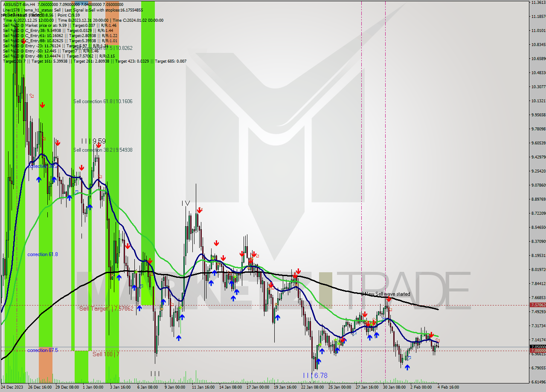546x392 pixels.
Task: Click the blue 'correction 61.8' label
Action: (x=43, y=254)
